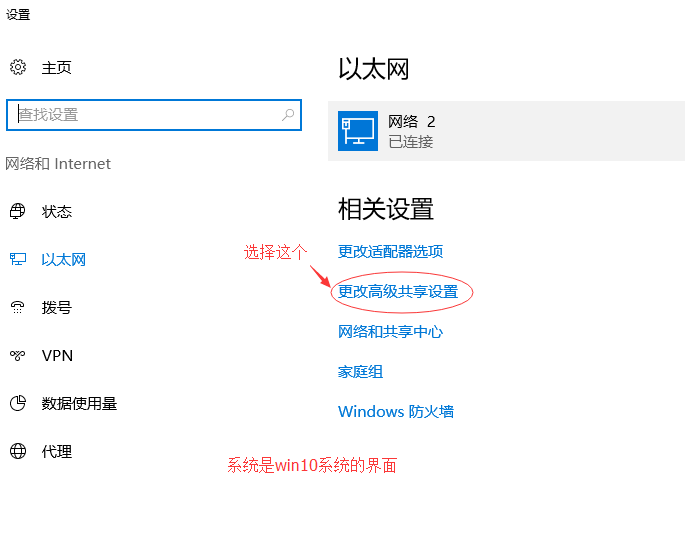Click the proxy (代理) globe icon
Image resolution: width=685 pixels, height=558 pixels.
tap(18, 451)
